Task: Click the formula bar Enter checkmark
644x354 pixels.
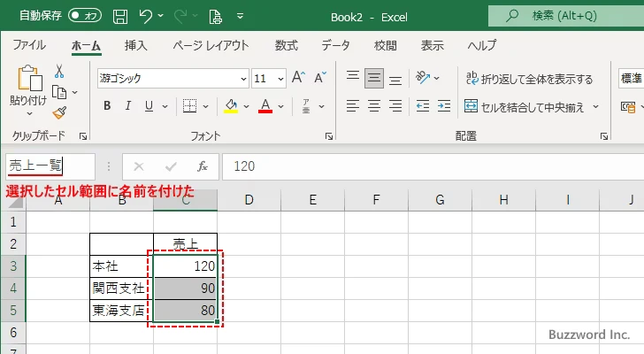Action: tap(171, 166)
